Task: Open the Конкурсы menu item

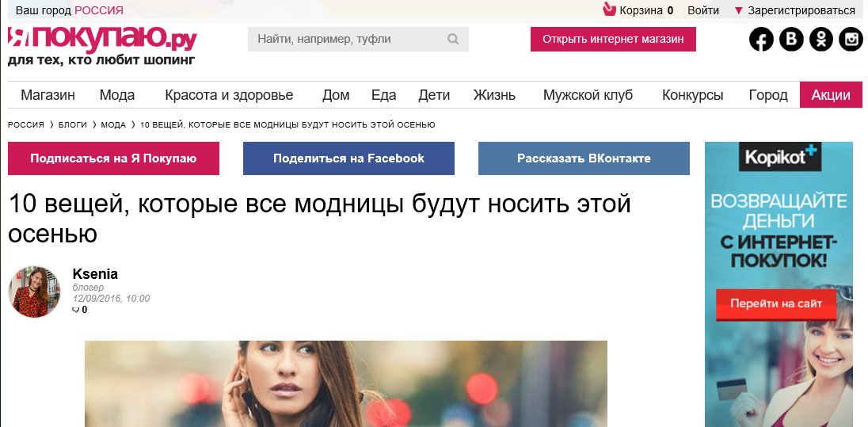Action: [692, 95]
